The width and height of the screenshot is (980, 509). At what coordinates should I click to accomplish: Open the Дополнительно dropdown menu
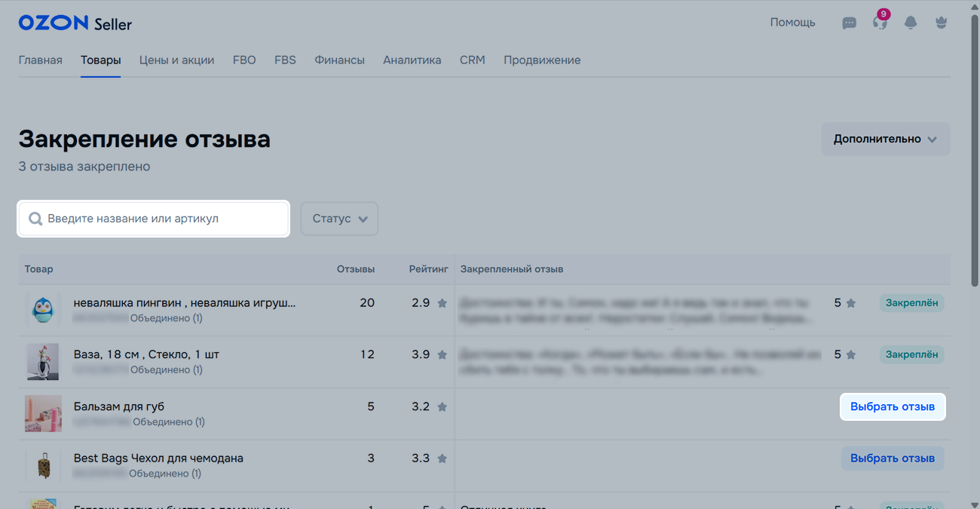[x=885, y=140]
